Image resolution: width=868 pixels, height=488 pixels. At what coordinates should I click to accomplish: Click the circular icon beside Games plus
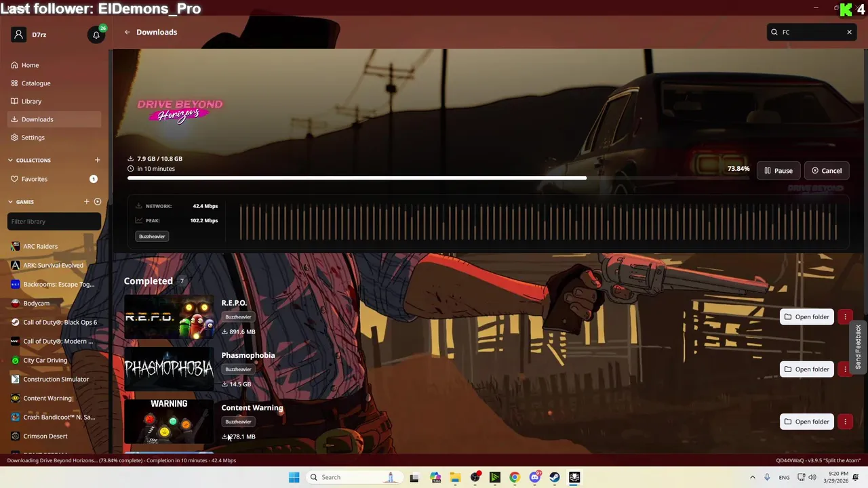[97, 201]
